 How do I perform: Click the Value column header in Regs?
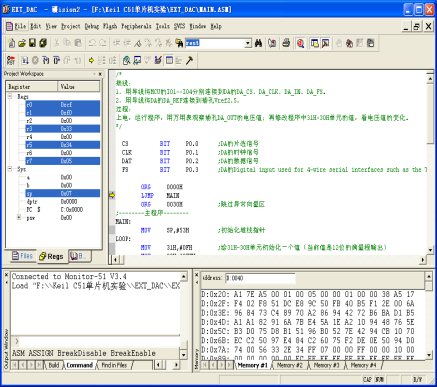[x=79, y=86]
